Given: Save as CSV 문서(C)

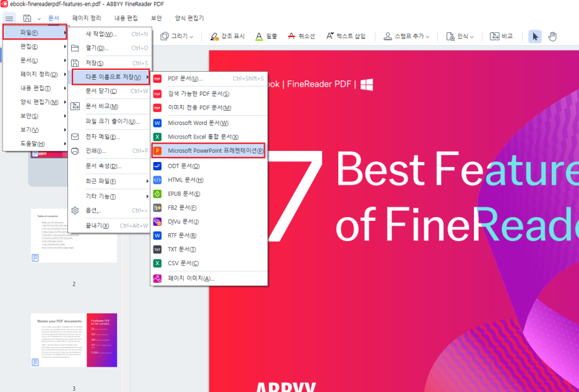Looking at the screenshot, I should click(209, 263).
